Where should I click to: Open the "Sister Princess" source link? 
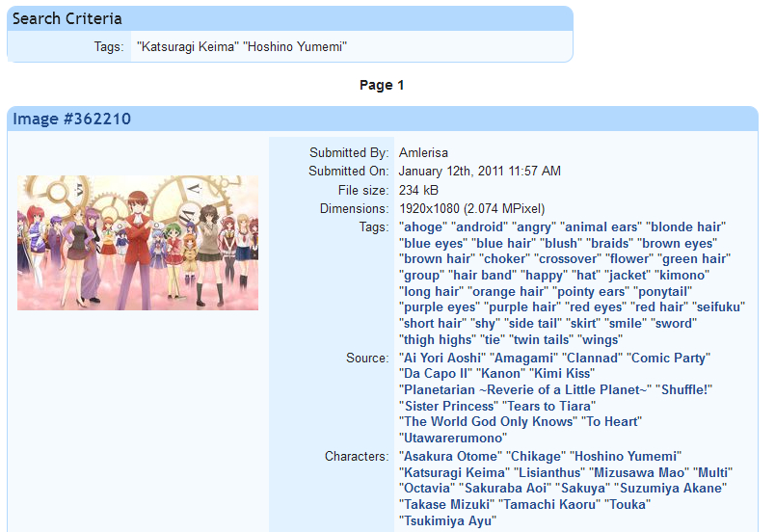[449, 406]
